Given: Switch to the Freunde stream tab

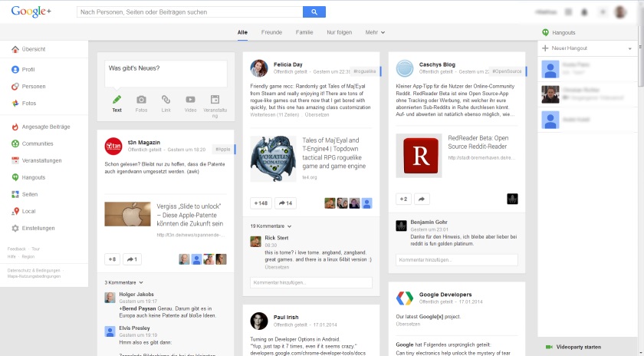Looking at the screenshot, I should tap(271, 32).
